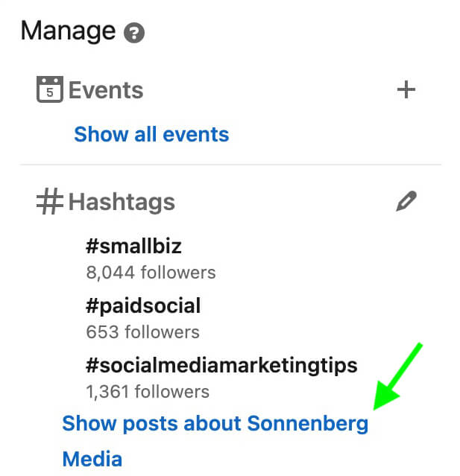460x476 pixels.
Task: Click the 1,361 followers count
Action: [148, 391]
